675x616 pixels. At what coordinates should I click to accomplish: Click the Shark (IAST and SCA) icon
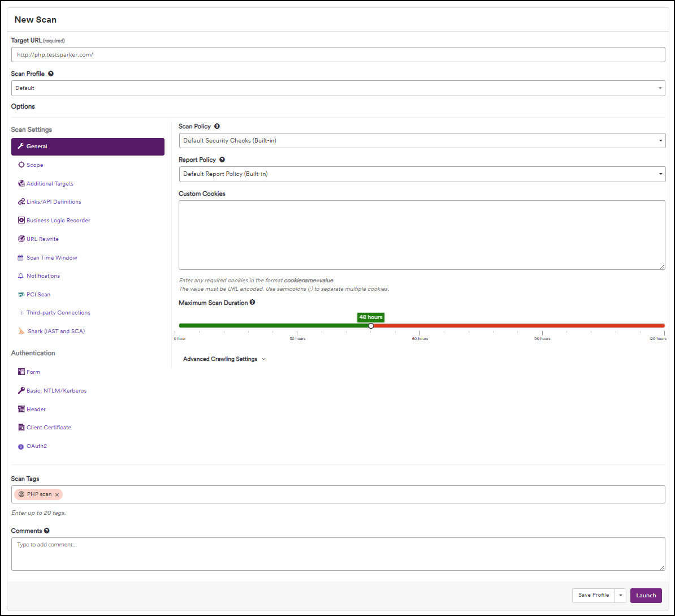(x=21, y=331)
